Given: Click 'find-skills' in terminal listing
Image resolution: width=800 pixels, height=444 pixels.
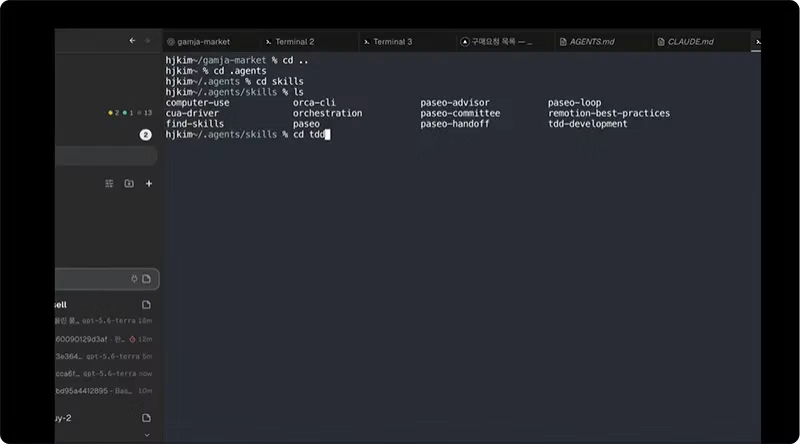Looking at the screenshot, I should pyautogui.click(x=194, y=124).
